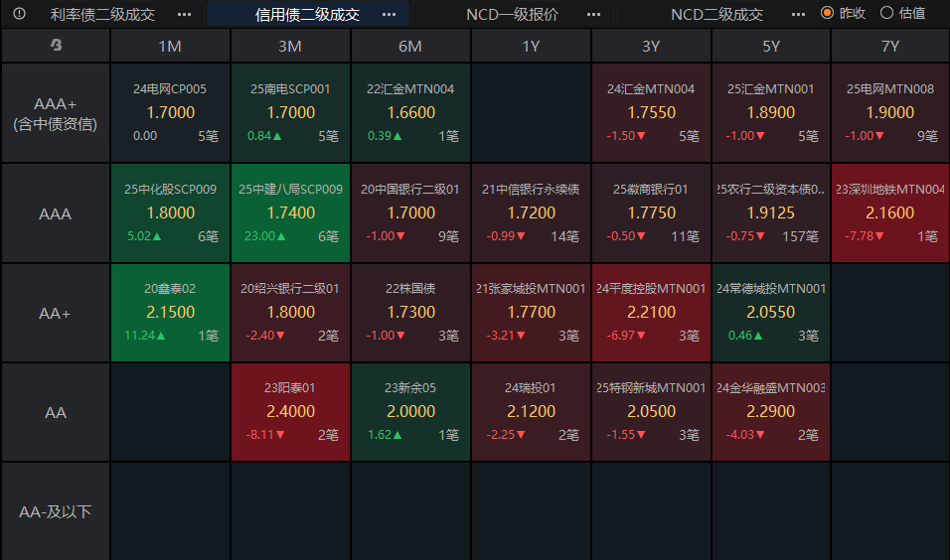Open the 23新余05 bond cell

tap(410, 412)
